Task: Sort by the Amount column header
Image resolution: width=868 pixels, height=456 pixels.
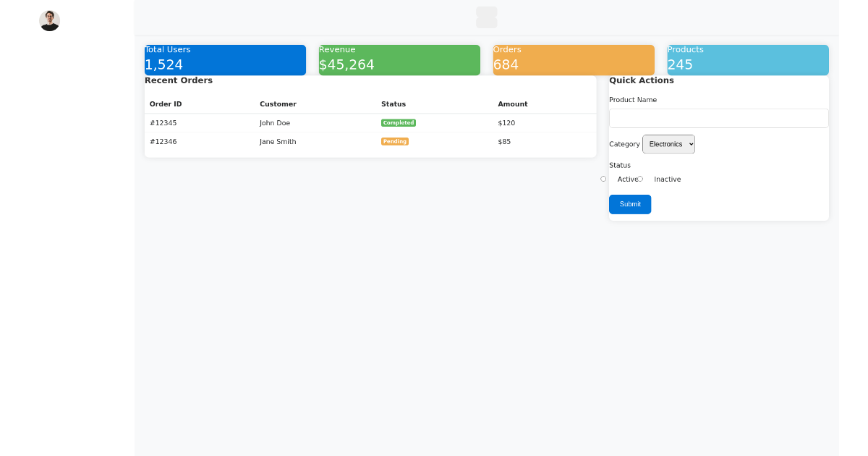Action: pyautogui.click(x=512, y=104)
